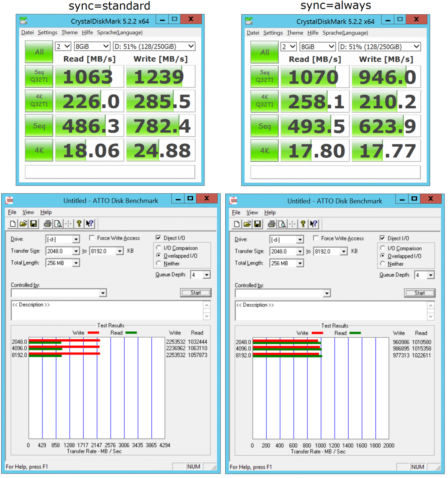
Task: Click the Description scrollbar down arrow in left ATTO window
Action: click(x=207, y=316)
